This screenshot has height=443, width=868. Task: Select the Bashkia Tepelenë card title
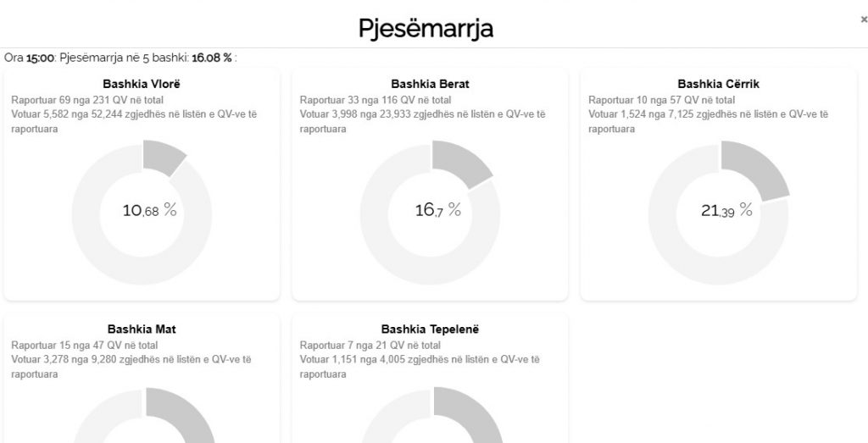(430, 329)
